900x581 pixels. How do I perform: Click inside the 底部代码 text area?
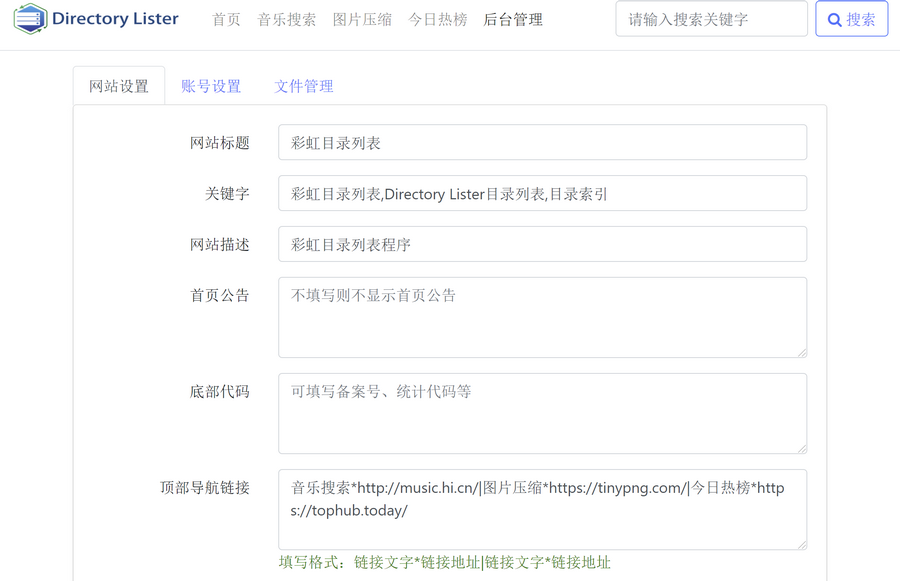[542, 414]
